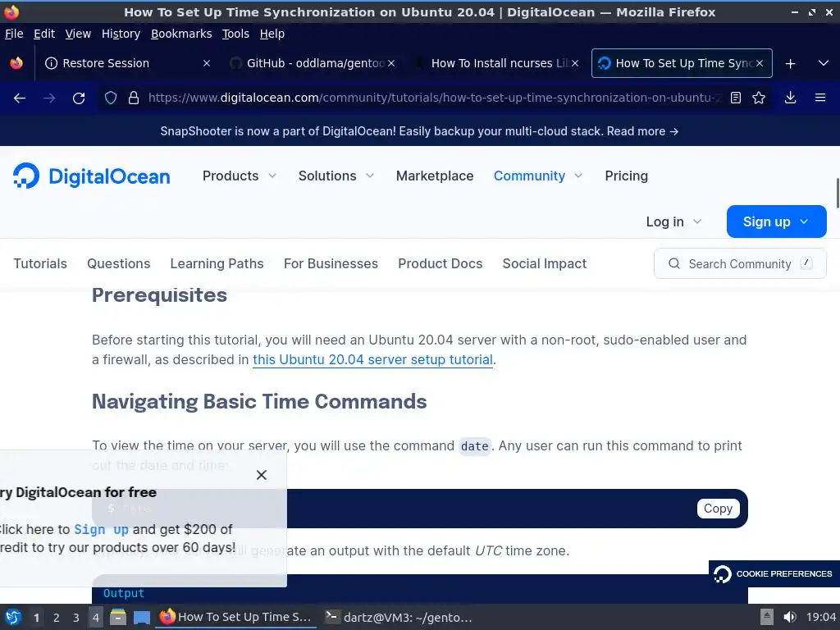Open the tracking protection shield icon
Screen dimensions: 840x630
click(111, 98)
